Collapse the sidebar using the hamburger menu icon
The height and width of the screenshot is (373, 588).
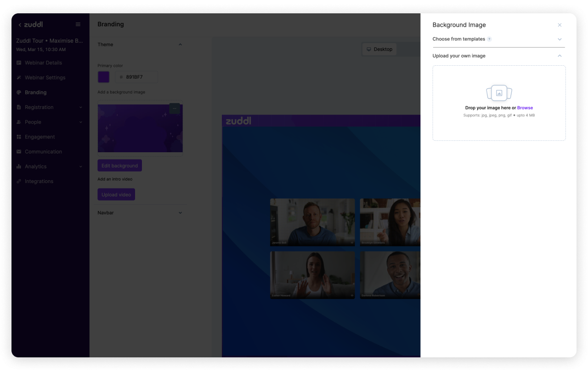coord(78,24)
